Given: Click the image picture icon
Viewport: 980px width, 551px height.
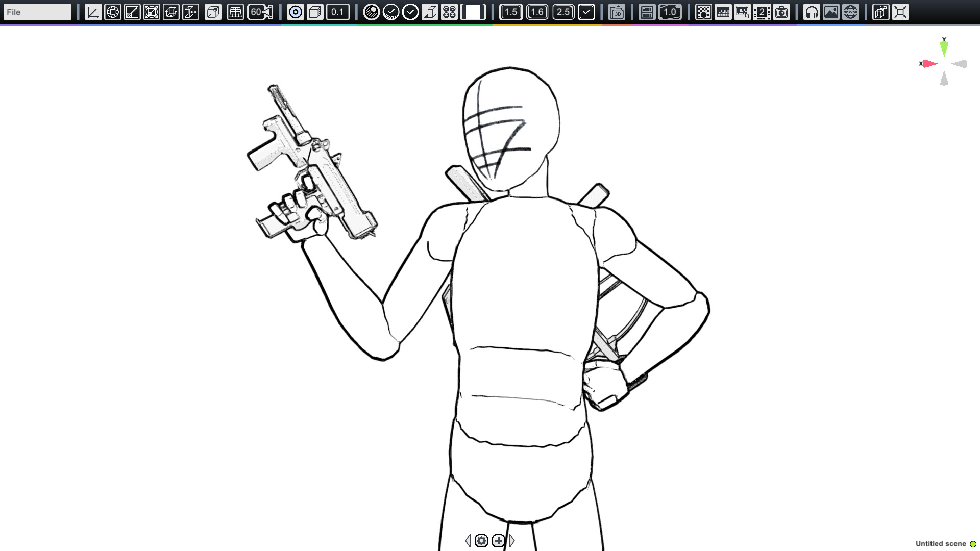Looking at the screenshot, I should tap(831, 12).
